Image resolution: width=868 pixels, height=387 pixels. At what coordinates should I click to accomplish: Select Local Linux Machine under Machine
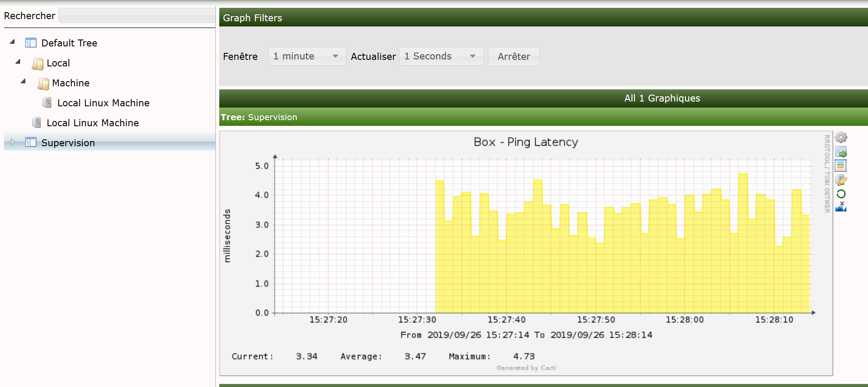pyautogui.click(x=103, y=103)
